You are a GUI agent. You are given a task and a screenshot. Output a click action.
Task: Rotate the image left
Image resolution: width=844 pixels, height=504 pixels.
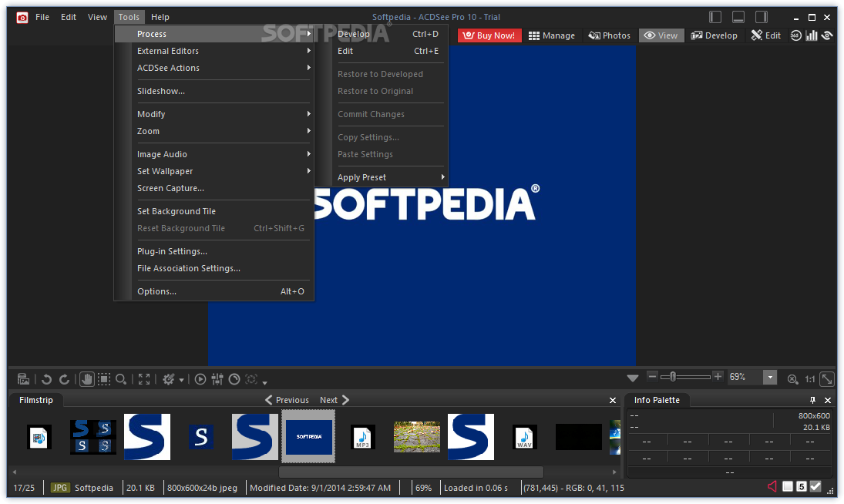click(46, 379)
